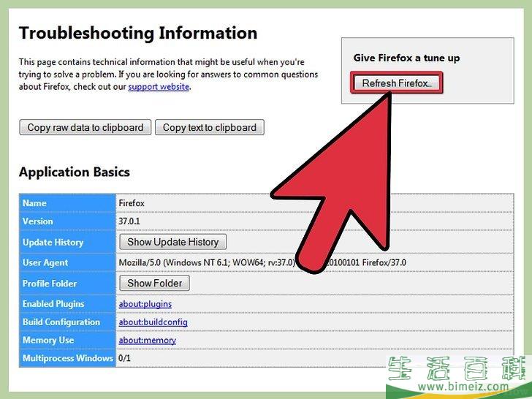Click the Give Firefox a tune up title
Viewport: 532px width, 399px height.
point(406,58)
